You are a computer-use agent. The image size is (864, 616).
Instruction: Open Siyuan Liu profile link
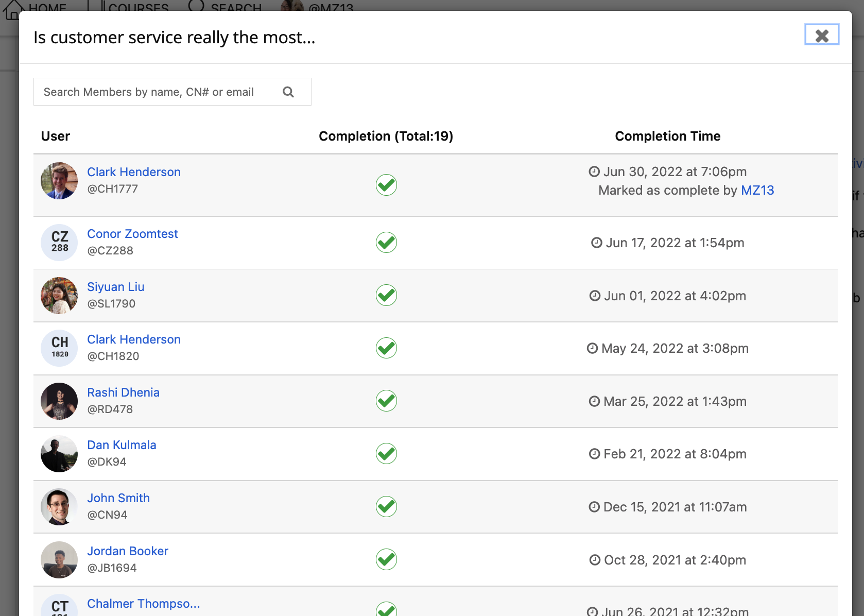click(x=115, y=286)
